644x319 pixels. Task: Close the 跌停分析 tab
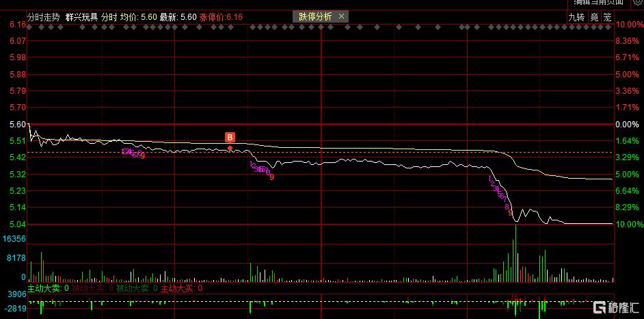pos(342,17)
